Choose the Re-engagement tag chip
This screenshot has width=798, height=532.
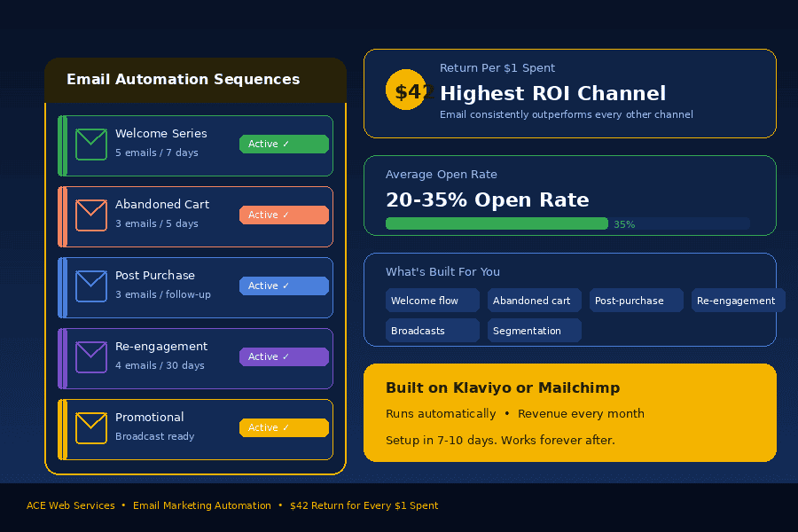click(737, 301)
